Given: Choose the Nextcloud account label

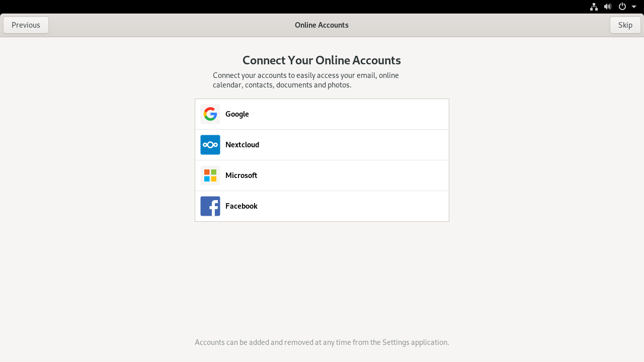Looking at the screenshot, I should 242,145.
